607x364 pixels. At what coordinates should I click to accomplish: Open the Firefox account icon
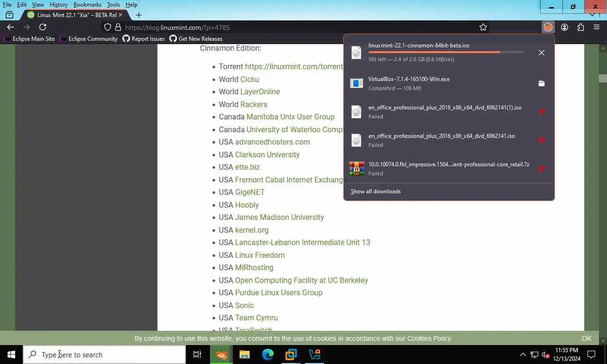[x=564, y=27]
